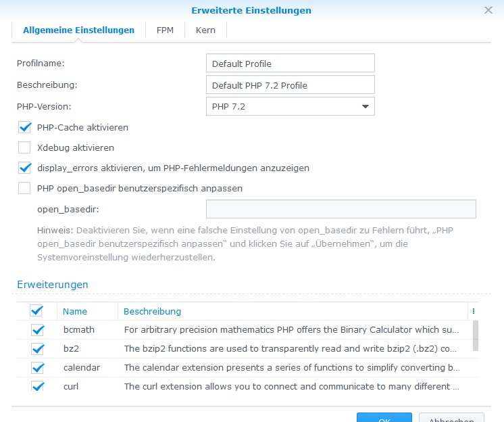The image size is (504, 422).
Task: Uncheck the bz2 extension
Action: coord(37,349)
